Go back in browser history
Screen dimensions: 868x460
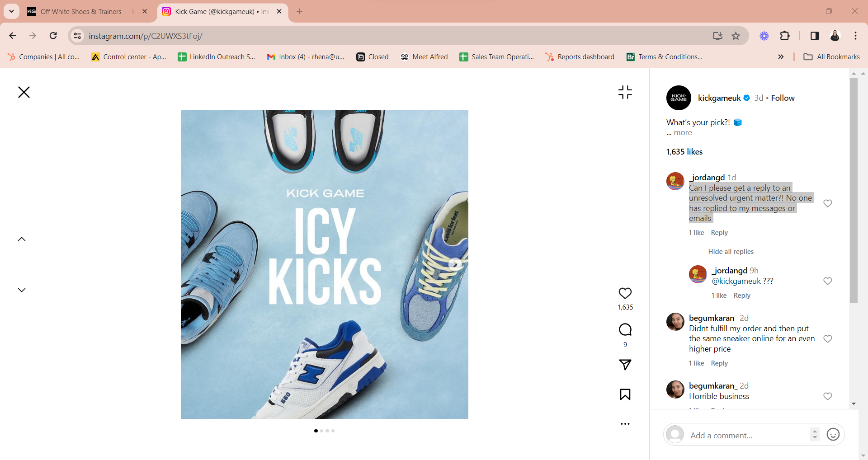pos(13,36)
